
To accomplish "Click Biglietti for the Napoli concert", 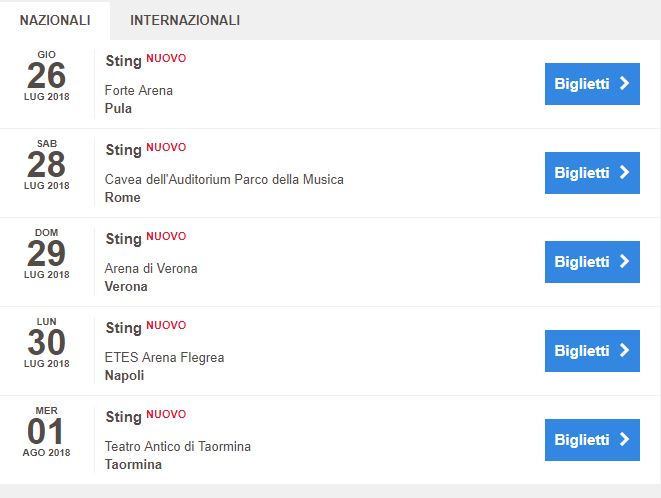I will [592, 351].
